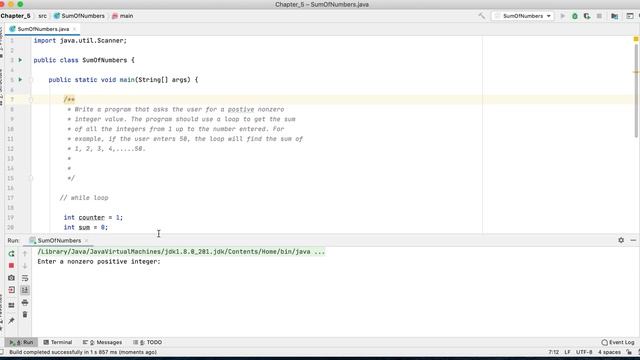Click the build completed status message
Viewport: 640px width, 360px height.
pyautogui.click(x=83, y=352)
